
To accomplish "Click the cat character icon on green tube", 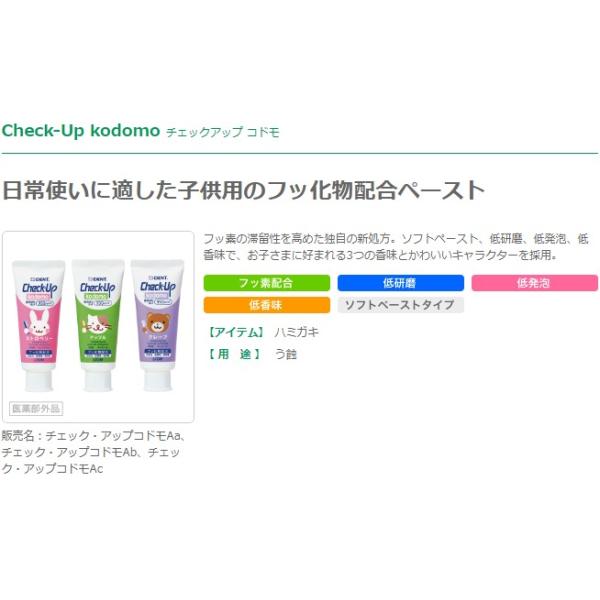I will (97, 323).
